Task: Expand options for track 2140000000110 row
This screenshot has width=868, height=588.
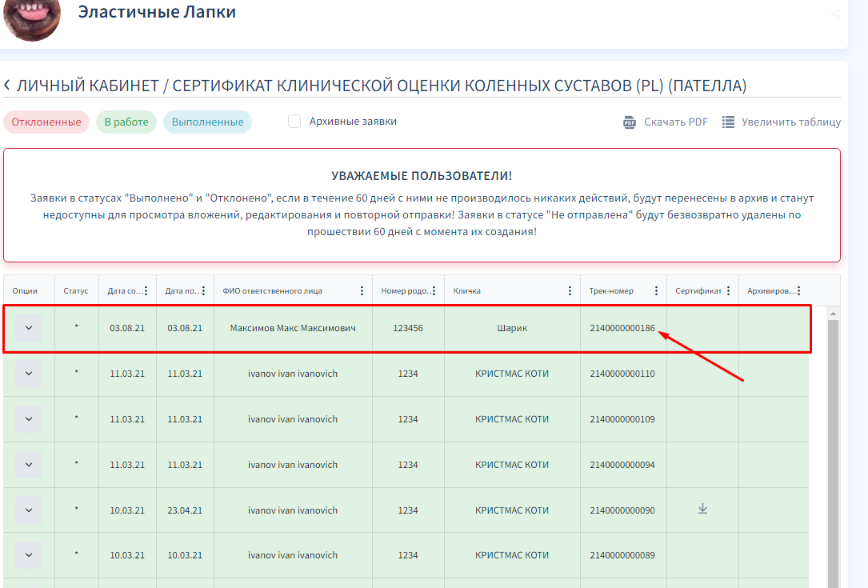Action: 29,374
